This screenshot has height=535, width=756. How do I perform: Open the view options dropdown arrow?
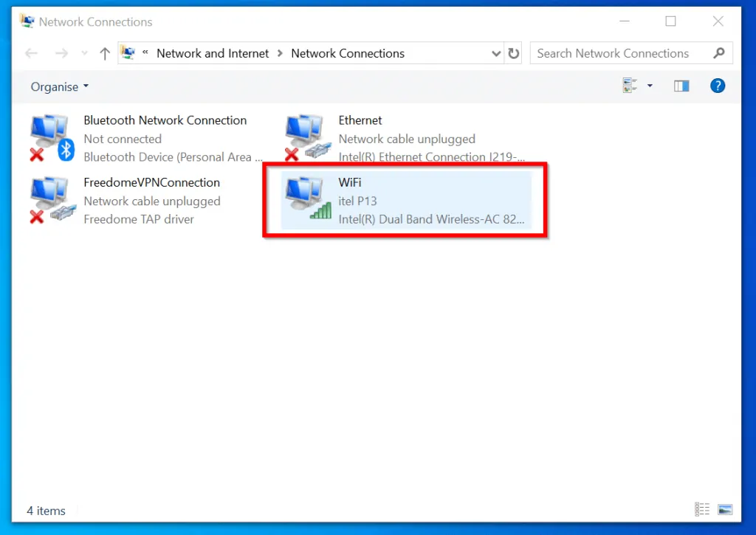coord(649,86)
